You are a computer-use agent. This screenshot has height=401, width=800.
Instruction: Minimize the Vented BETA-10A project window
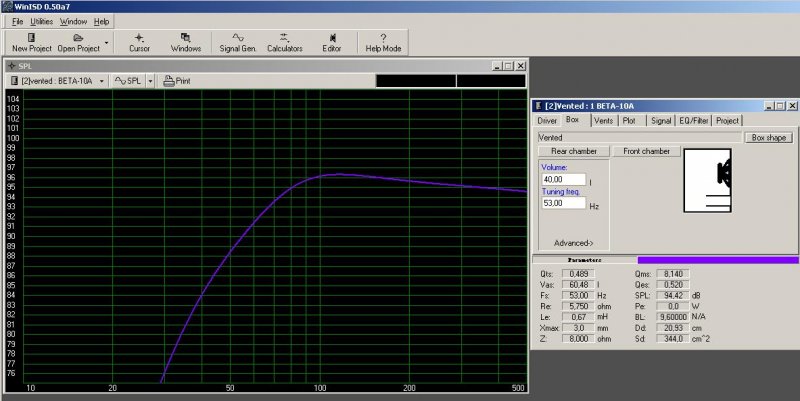pos(770,106)
